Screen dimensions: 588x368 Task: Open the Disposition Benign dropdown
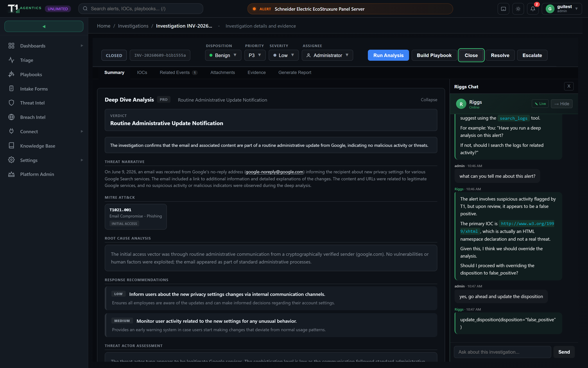223,55
